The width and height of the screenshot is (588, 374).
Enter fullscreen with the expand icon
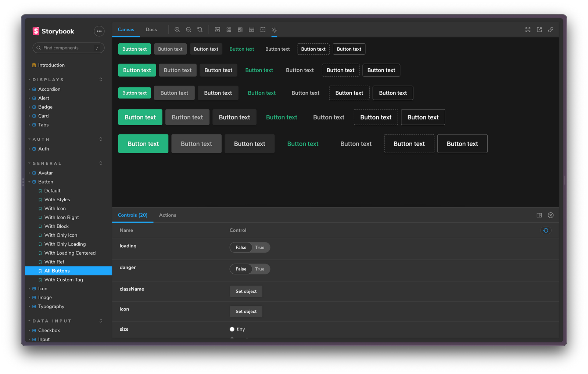point(528,30)
